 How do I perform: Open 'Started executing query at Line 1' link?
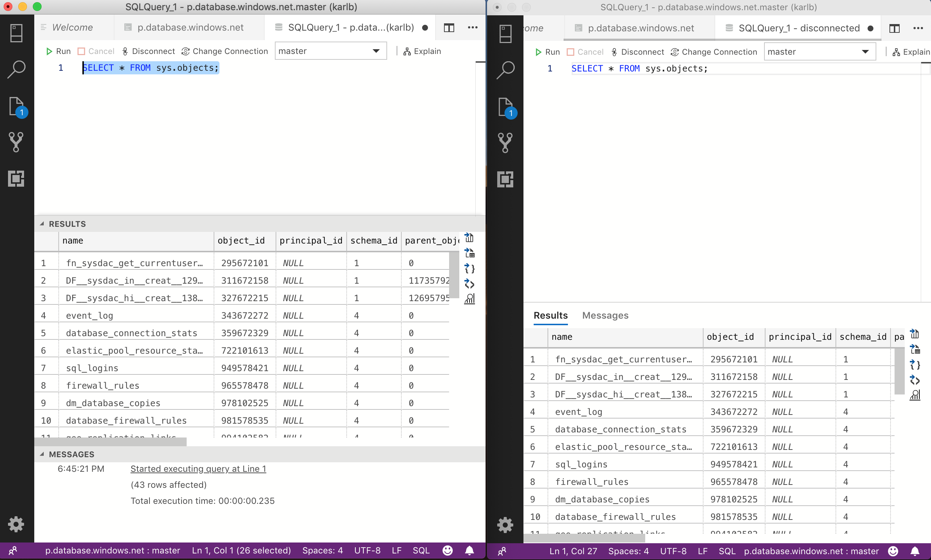[x=198, y=469]
